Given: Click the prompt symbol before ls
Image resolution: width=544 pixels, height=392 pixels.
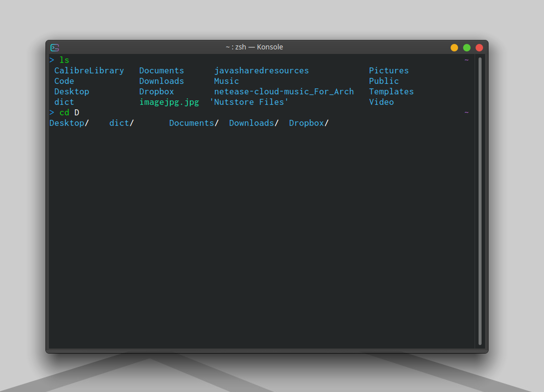Looking at the screenshot, I should (51, 60).
